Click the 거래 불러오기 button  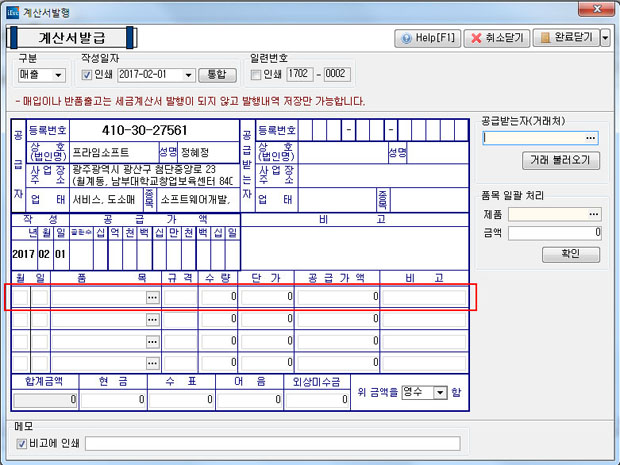tap(560, 160)
